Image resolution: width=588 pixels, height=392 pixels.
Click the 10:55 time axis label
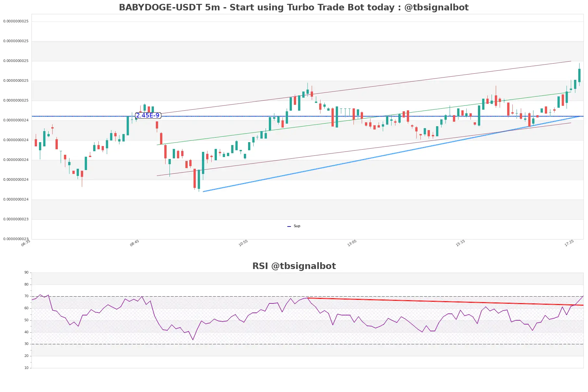point(243,243)
